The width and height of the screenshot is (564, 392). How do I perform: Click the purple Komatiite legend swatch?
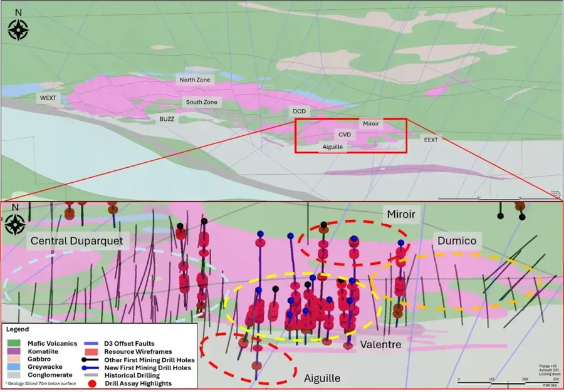[x=15, y=351]
